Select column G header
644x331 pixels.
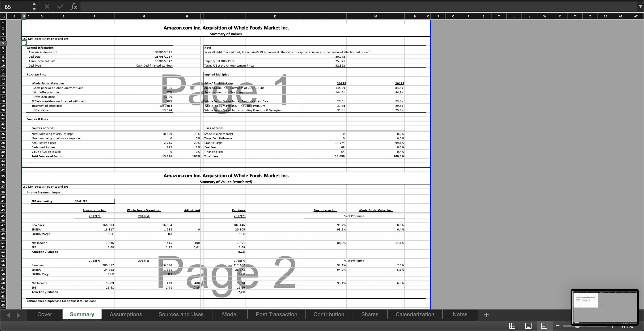pos(144,17)
